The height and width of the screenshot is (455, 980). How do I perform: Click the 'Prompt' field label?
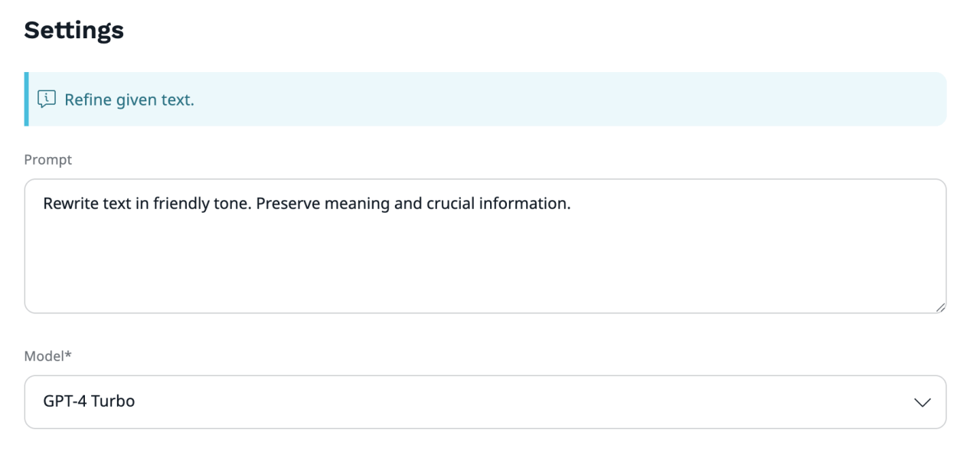click(47, 159)
